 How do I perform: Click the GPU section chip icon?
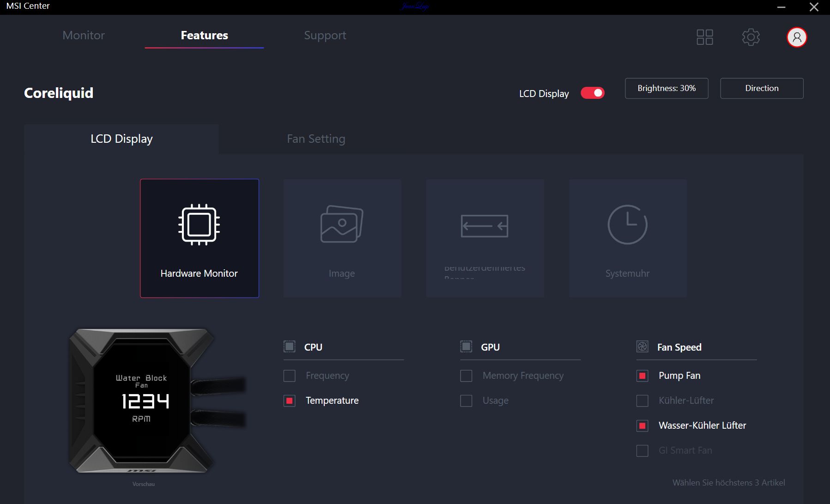point(466,346)
